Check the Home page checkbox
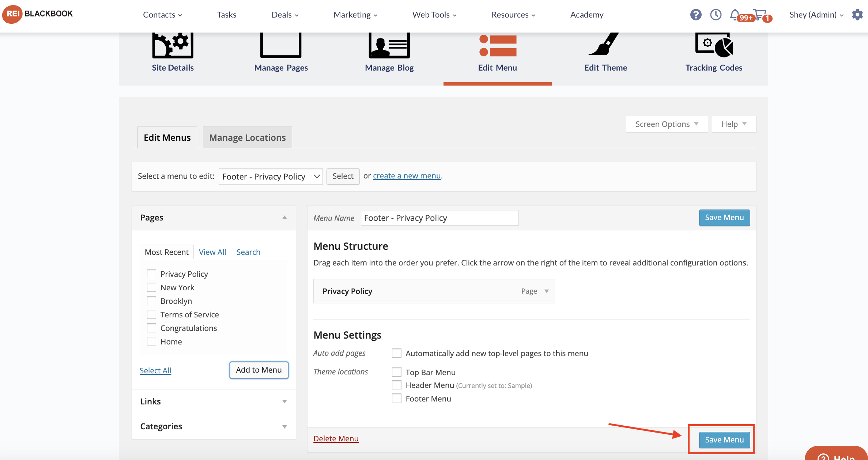868x460 pixels. coord(151,342)
